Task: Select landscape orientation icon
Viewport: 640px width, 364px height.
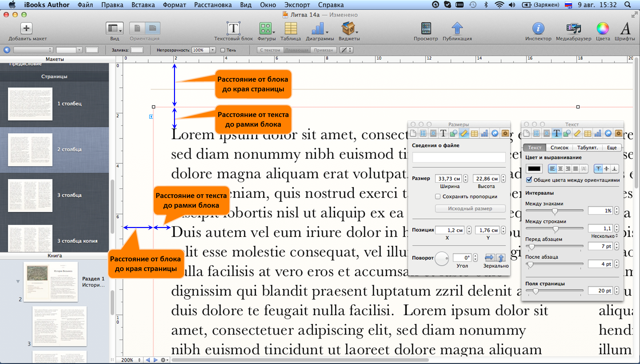Action: tap(153, 28)
